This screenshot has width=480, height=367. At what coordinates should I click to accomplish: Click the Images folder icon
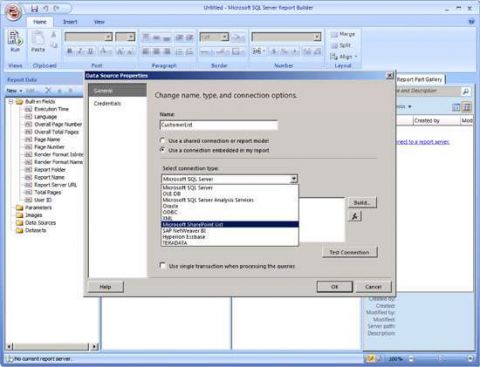[x=20, y=215]
